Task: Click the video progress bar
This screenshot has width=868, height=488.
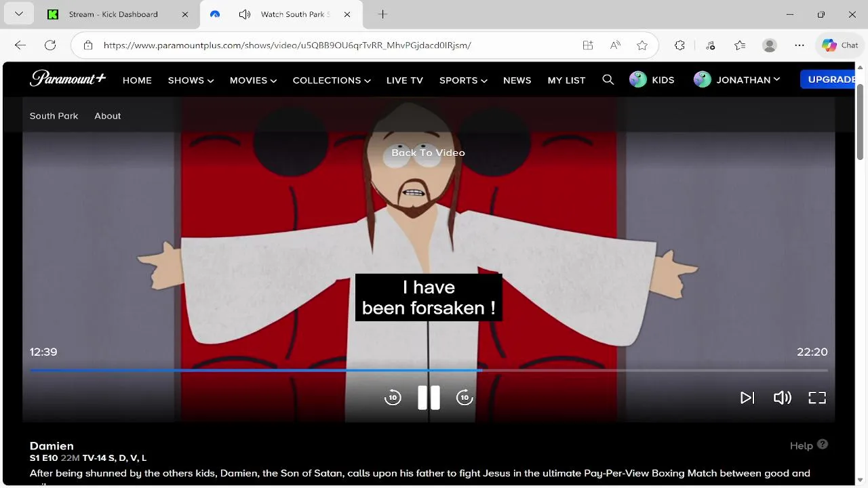Action: [x=429, y=370]
